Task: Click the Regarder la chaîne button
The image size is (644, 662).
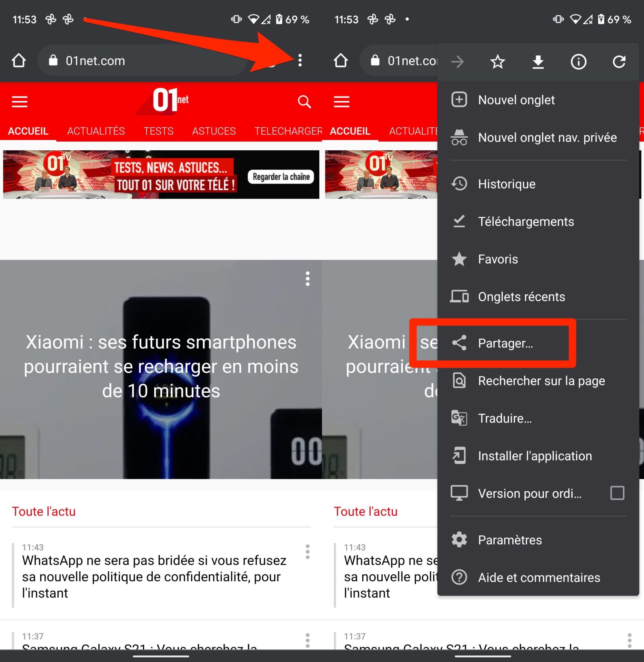Action: click(x=281, y=177)
